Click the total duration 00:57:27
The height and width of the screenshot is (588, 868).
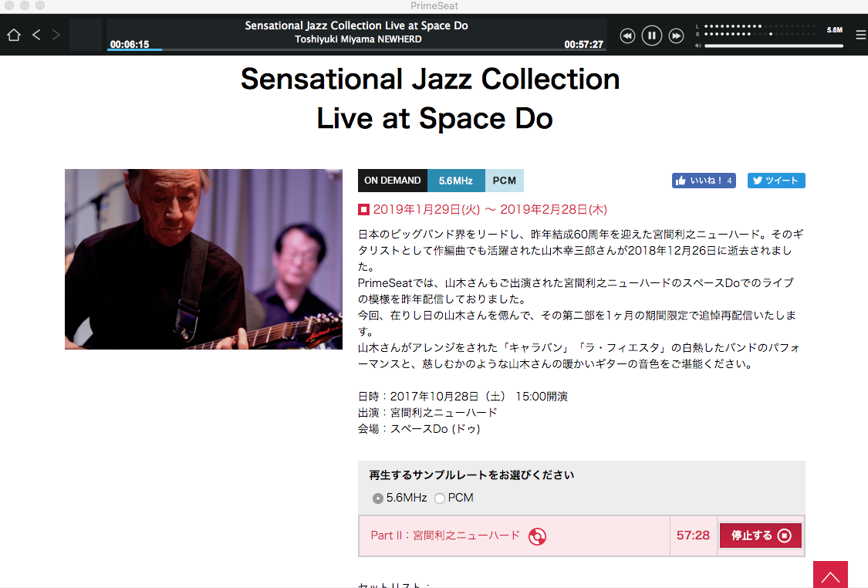coord(583,44)
